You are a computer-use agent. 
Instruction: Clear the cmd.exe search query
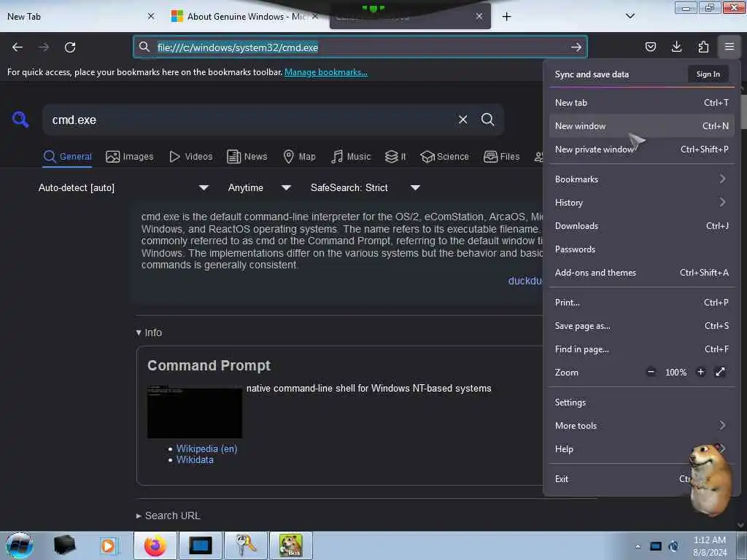[x=462, y=120]
